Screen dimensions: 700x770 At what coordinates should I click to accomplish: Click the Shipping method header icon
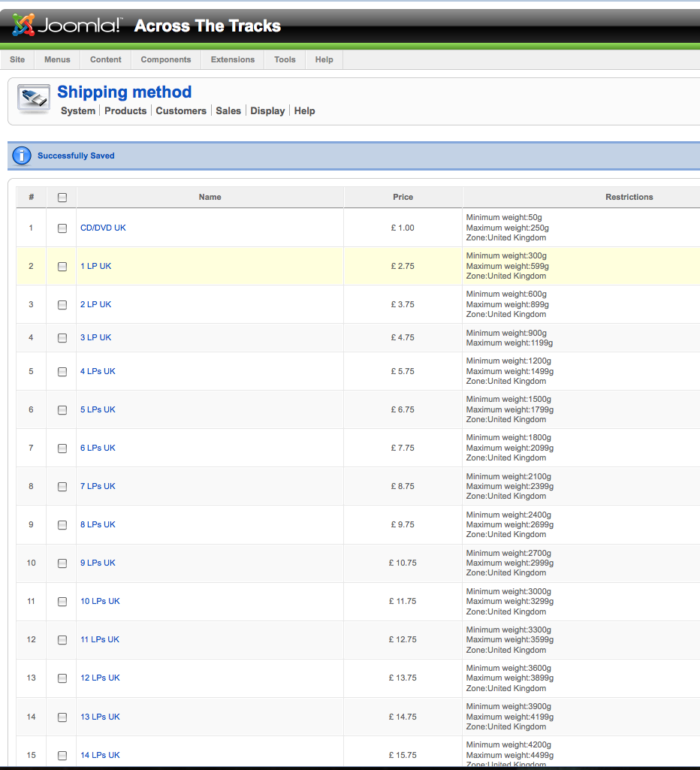(34, 98)
